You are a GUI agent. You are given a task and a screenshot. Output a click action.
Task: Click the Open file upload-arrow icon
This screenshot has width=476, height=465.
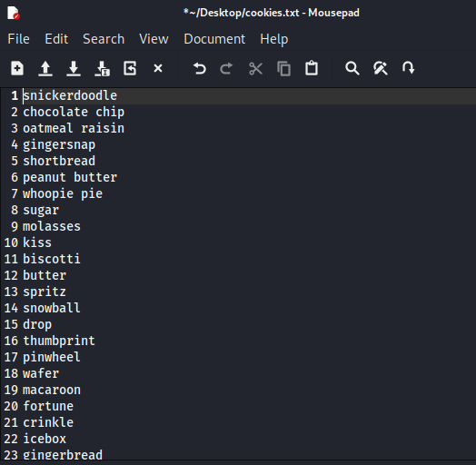45,68
